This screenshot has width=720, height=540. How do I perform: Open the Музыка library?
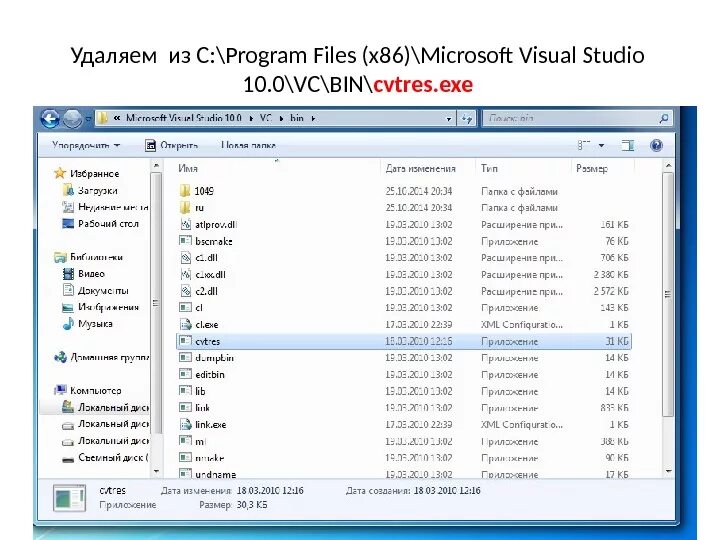pyautogui.click(x=95, y=324)
